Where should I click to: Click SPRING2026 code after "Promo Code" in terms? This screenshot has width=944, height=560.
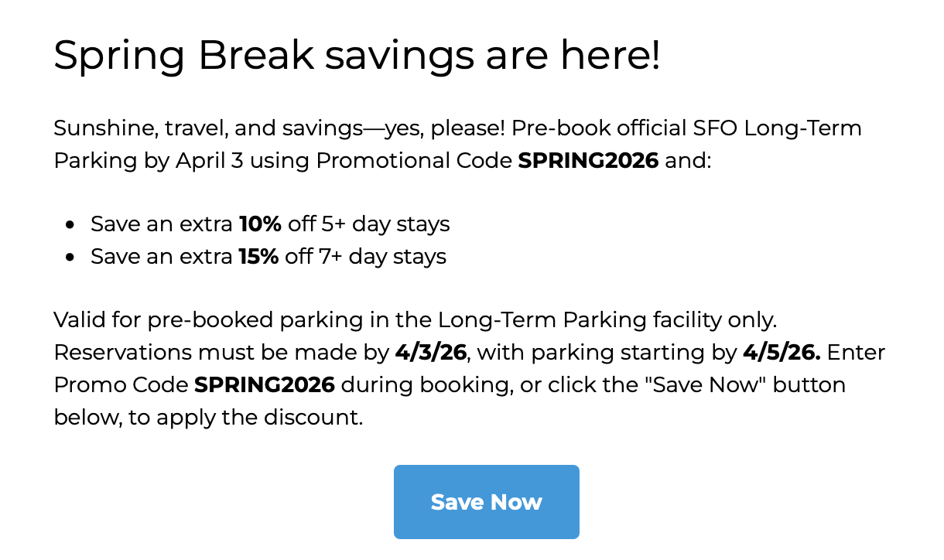pyautogui.click(x=264, y=384)
